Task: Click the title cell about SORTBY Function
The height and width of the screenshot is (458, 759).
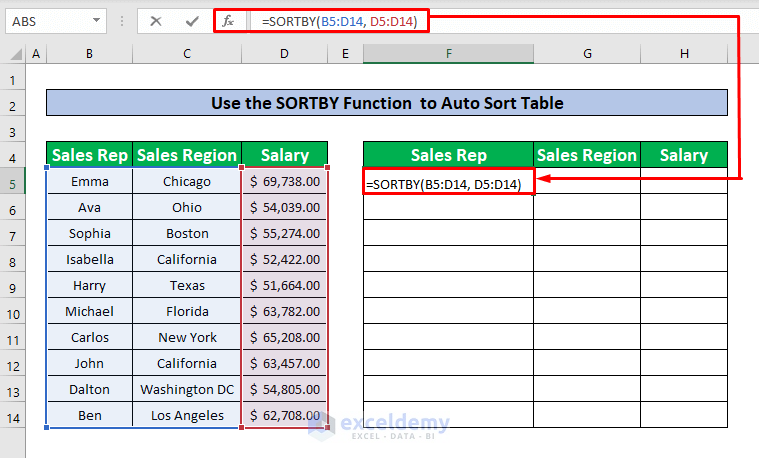Action: (x=387, y=103)
